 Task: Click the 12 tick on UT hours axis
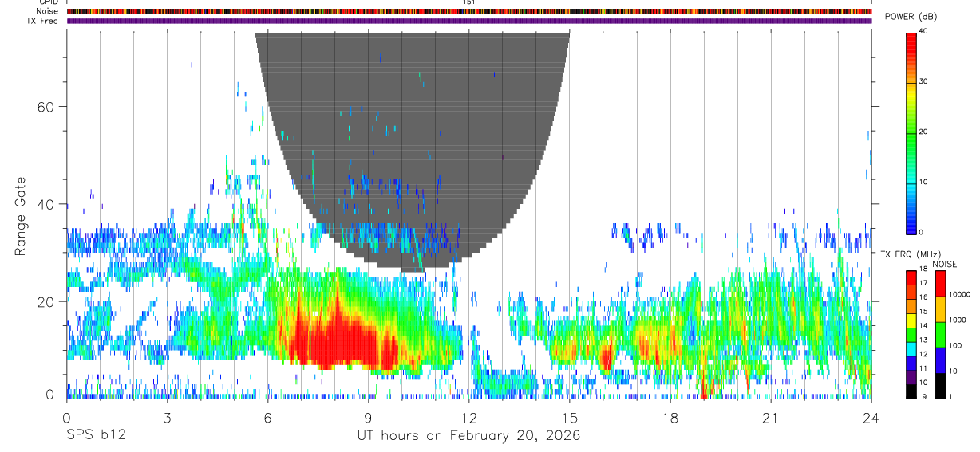(468, 417)
